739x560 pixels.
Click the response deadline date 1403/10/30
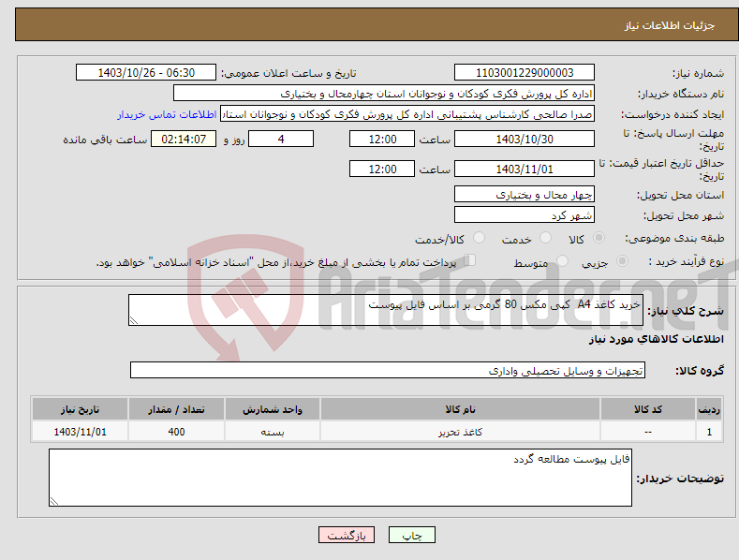(525, 139)
